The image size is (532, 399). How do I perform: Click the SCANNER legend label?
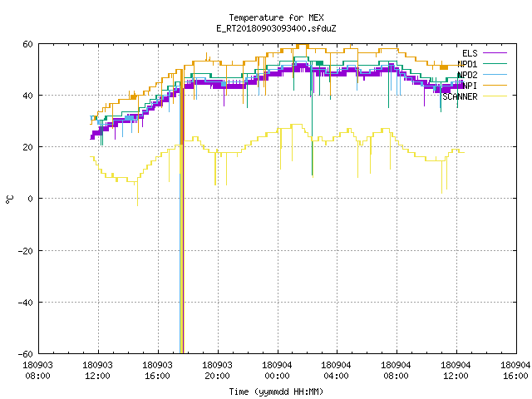(x=460, y=96)
